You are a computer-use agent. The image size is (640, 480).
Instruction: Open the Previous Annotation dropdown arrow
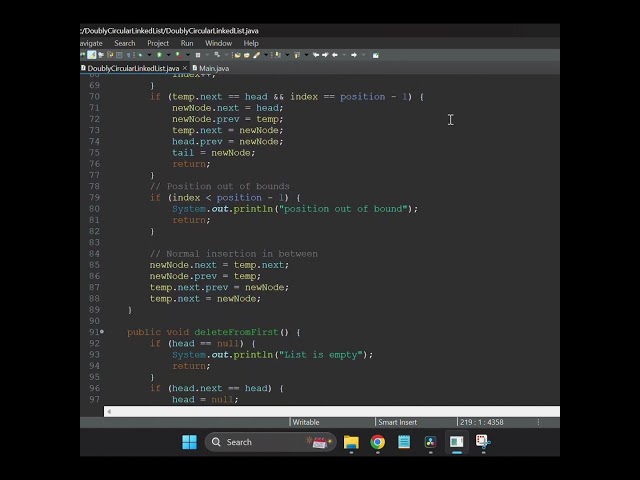(306, 55)
